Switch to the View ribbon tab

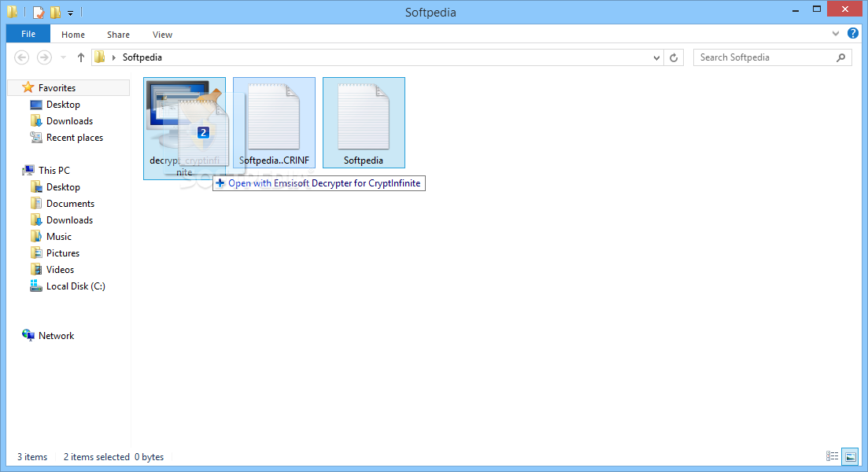162,35
